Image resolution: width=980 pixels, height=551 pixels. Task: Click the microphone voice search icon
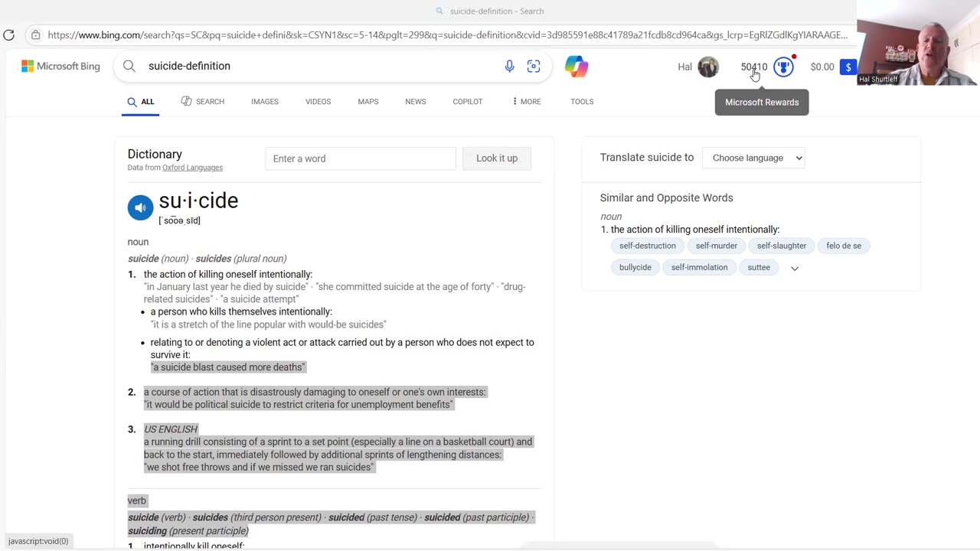click(x=509, y=67)
